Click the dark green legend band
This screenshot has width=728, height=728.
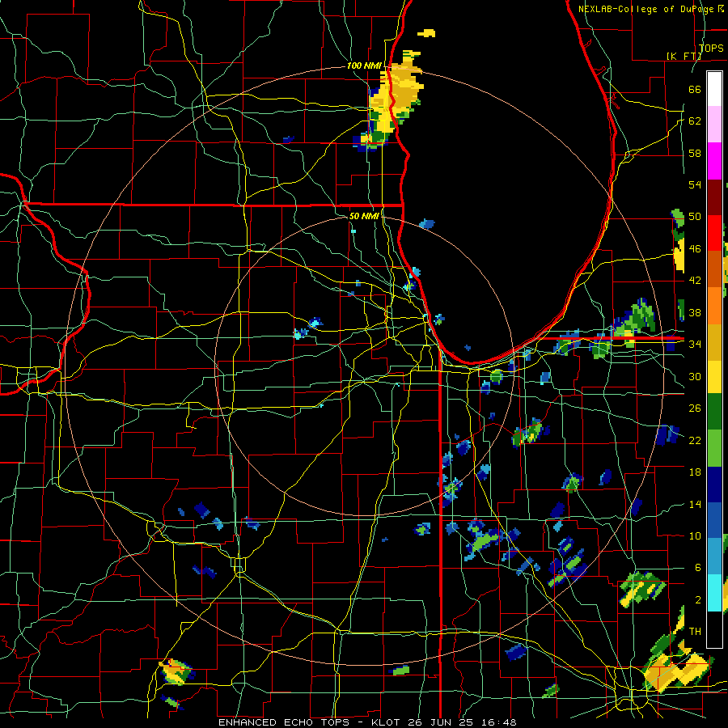point(714,412)
